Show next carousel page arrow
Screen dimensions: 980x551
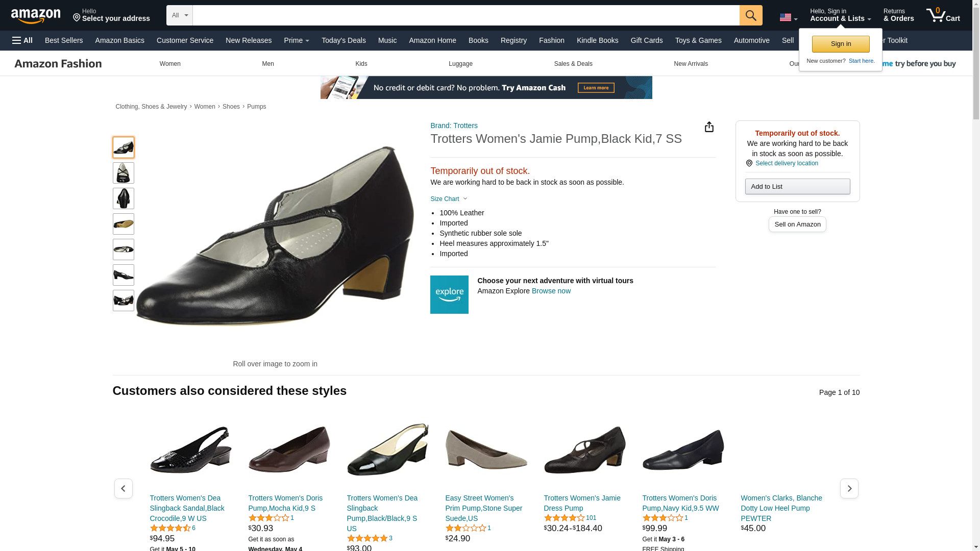click(x=849, y=488)
